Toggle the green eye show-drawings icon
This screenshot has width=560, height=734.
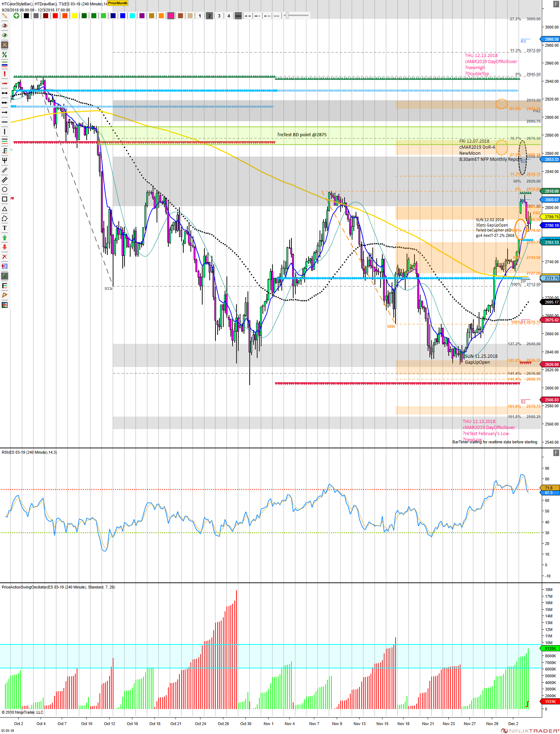point(5,35)
